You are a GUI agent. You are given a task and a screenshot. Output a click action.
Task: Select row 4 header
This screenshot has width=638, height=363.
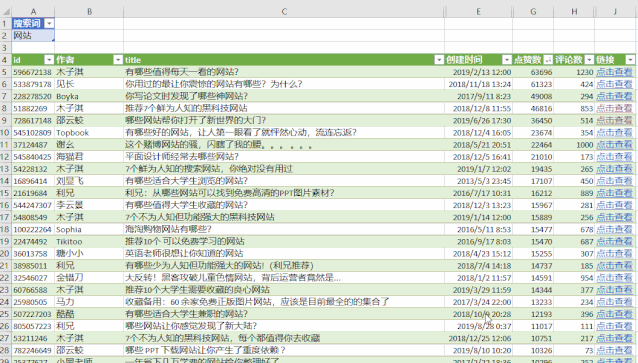coord(5,60)
